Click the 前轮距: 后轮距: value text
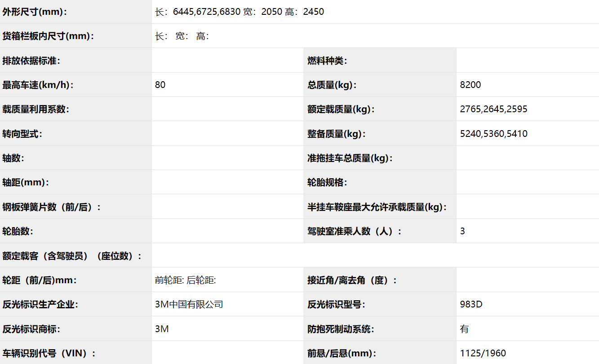This screenshot has height=364, width=599. tap(185, 280)
